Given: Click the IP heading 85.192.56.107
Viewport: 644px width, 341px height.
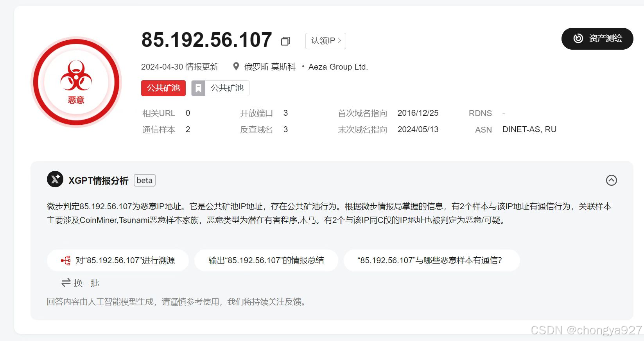Looking at the screenshot, I should pyautogui.click(x=207, y=40).
